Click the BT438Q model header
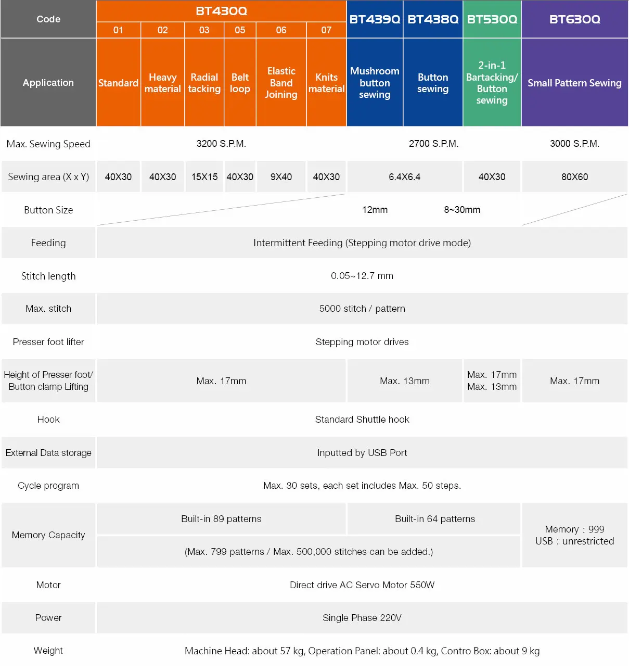Screen dimensions: 629x672 click(433, 19)
